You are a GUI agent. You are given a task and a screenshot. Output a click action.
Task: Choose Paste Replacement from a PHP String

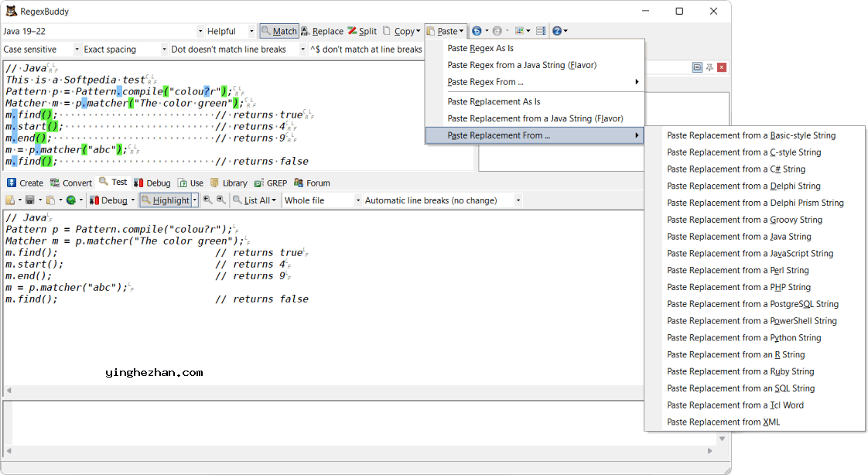point(739,287)
